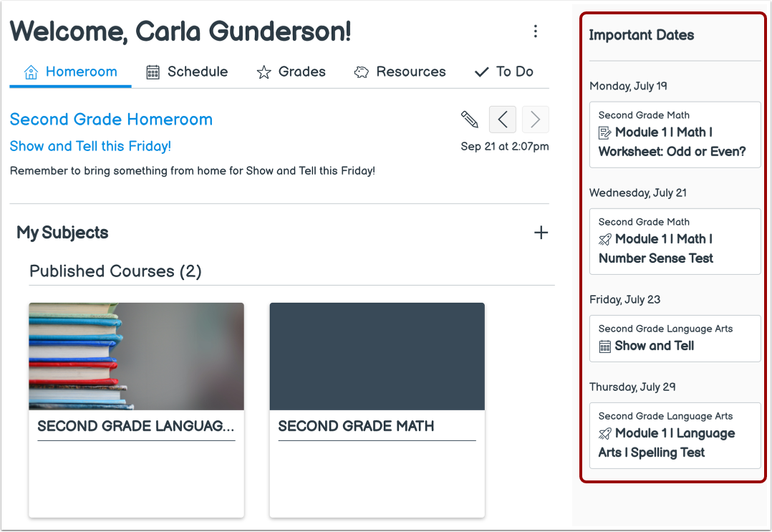The image size is (772, 532).
Task: Click the My Subjects heading
Action: click(x=62, y=232)
